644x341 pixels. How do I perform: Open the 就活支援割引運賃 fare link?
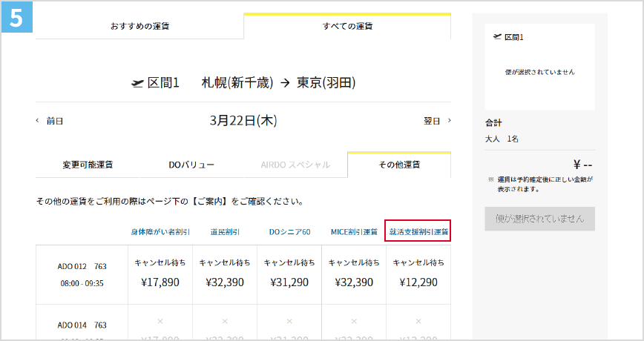(418, 232)
